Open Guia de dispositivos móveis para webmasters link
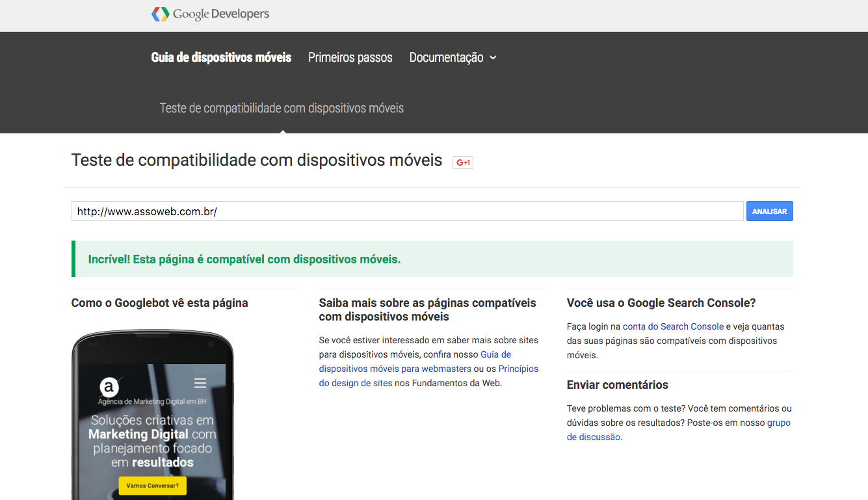 [415, 362]
